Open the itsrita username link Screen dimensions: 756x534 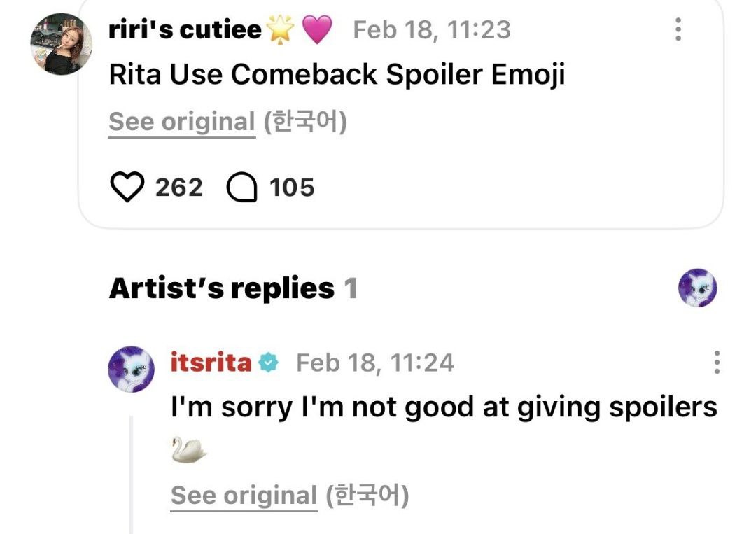click(211, 363)
